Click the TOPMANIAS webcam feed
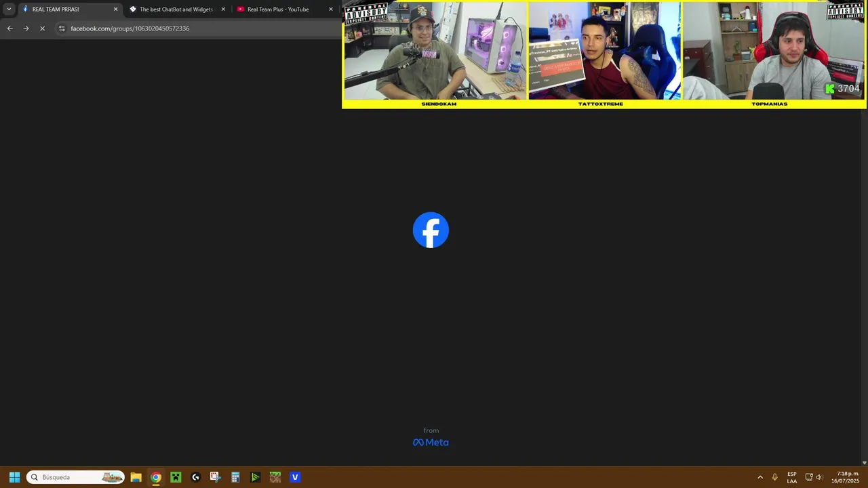The height and width of the screenshot is (488, 868). (774, 51)
